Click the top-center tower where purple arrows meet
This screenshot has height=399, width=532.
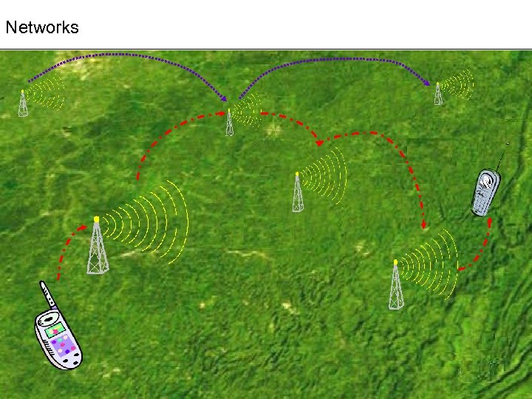(x=229, y=123)
